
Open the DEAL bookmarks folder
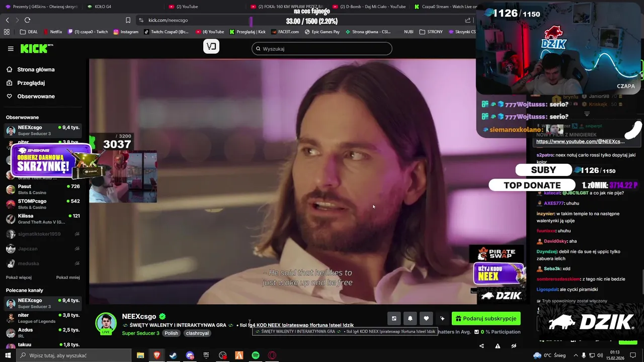click(29, 32)
